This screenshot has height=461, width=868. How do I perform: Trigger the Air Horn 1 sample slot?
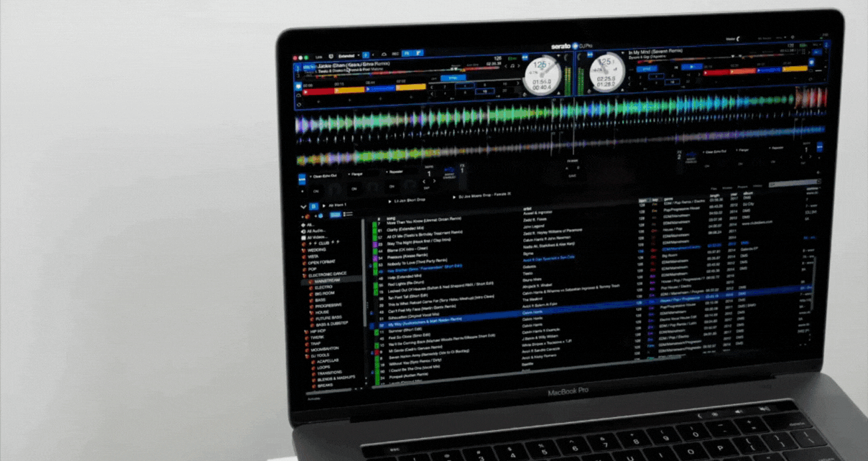click(335, 205)
